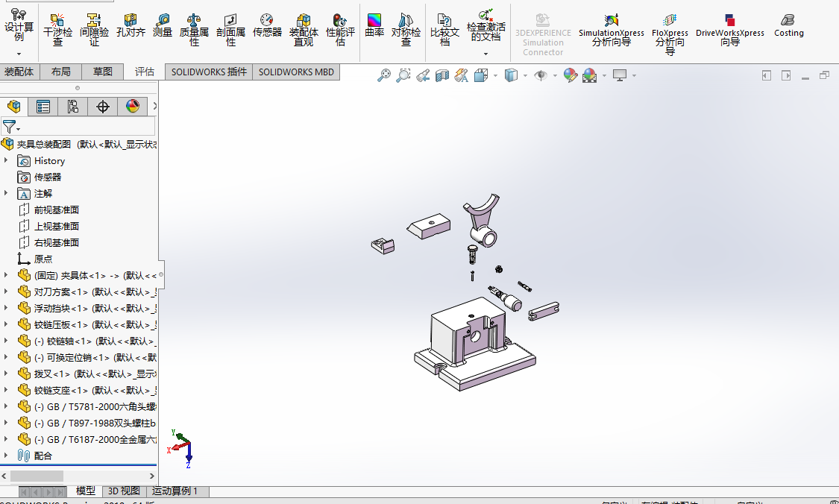Select the Measure (测量) tool
The height and width of the screenshot is (504, 839).
click(x=162, y=25)
